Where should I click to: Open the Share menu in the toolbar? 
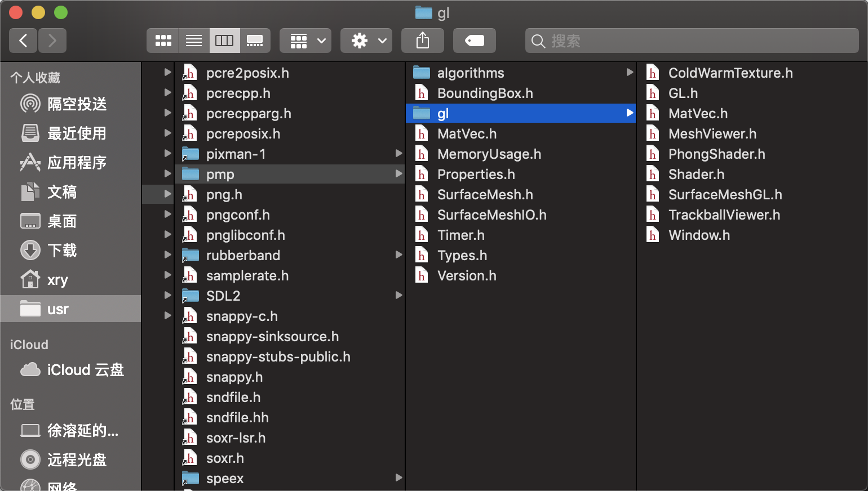(x=422, y=41)
